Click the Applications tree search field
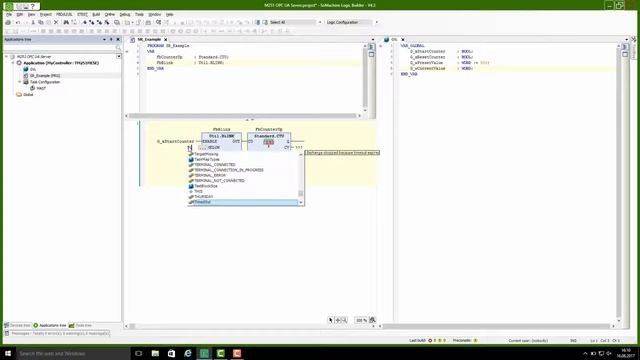Screen dimensions: 640x360 coord(59,48)
